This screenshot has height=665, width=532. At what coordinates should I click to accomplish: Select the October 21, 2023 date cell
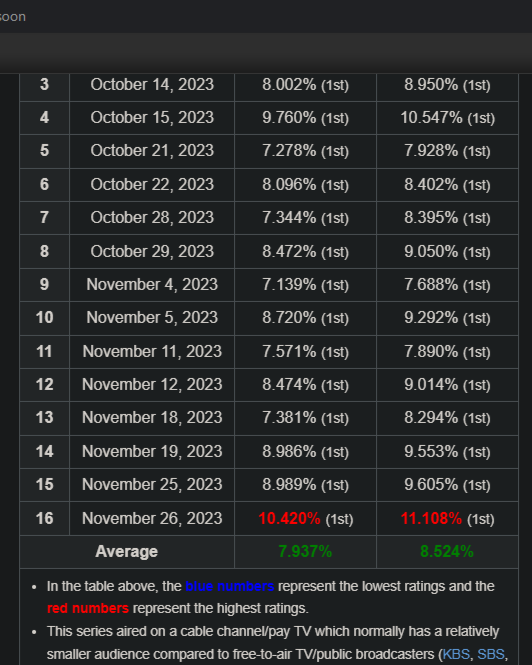(152, 151)
